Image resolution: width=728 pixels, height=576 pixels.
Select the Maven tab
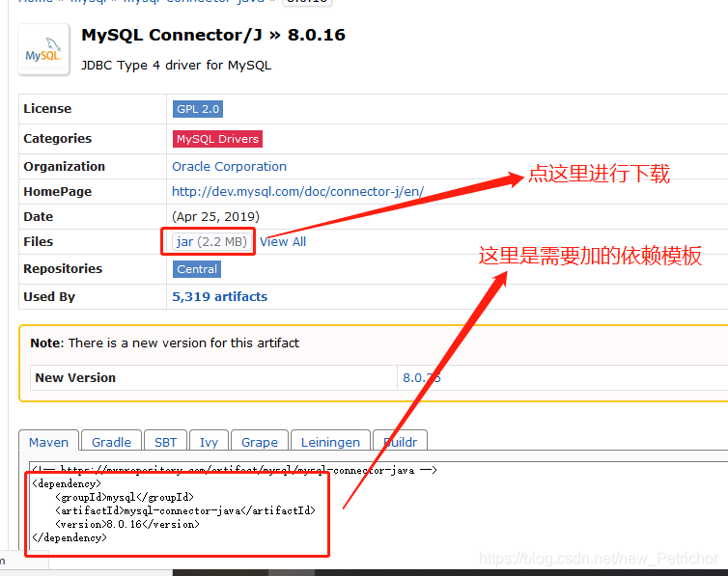[x=48, y=442]
